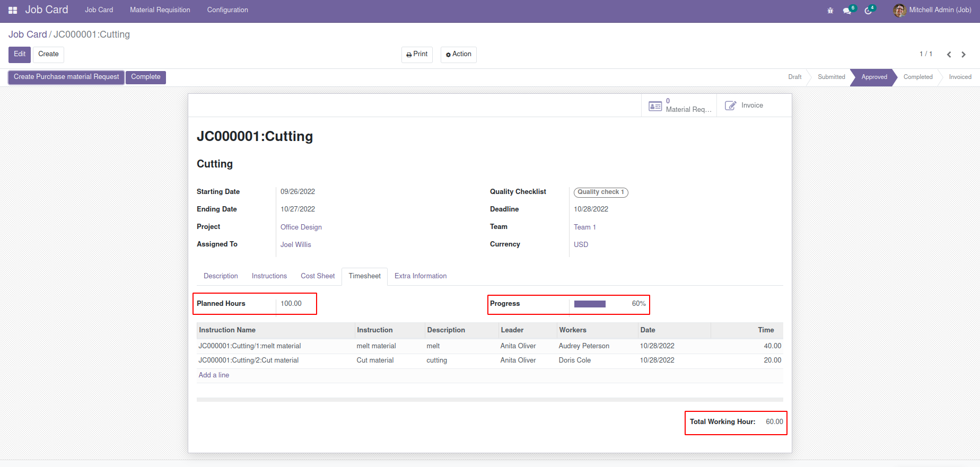Switch to Extra Information tab
This screenshot has width=980, height=467.
421,276
